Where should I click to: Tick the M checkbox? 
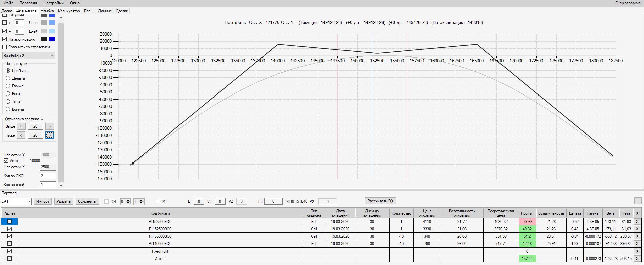pyautogui.click(x=158, y=201)
